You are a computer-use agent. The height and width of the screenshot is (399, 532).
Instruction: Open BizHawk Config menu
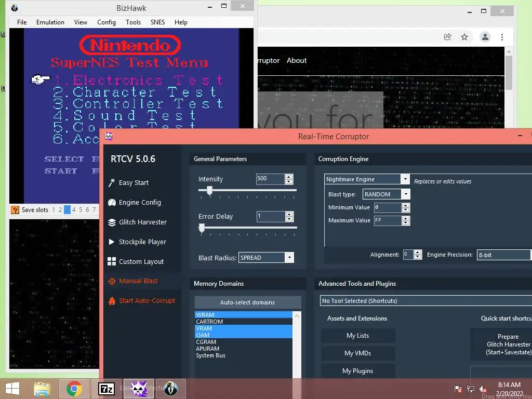tap(106, 22)
